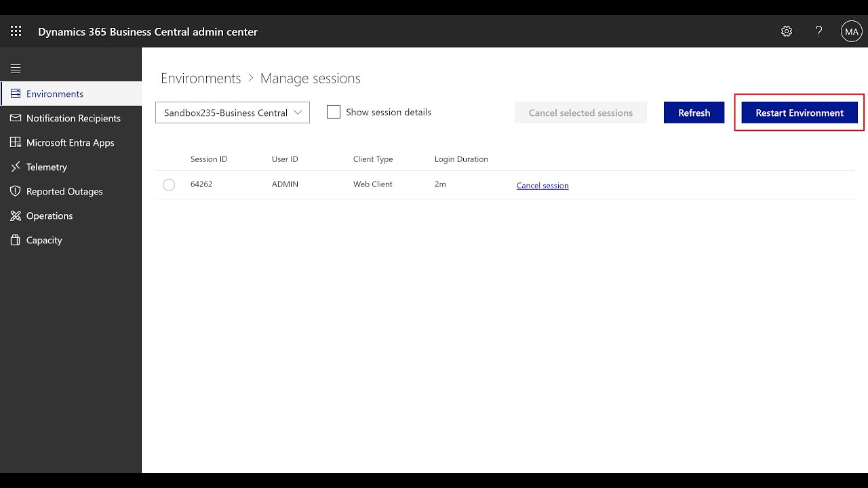This screenshot has width=868, height=488.
Task: Click the Environments sidebar icon
Action: [16, 94]
